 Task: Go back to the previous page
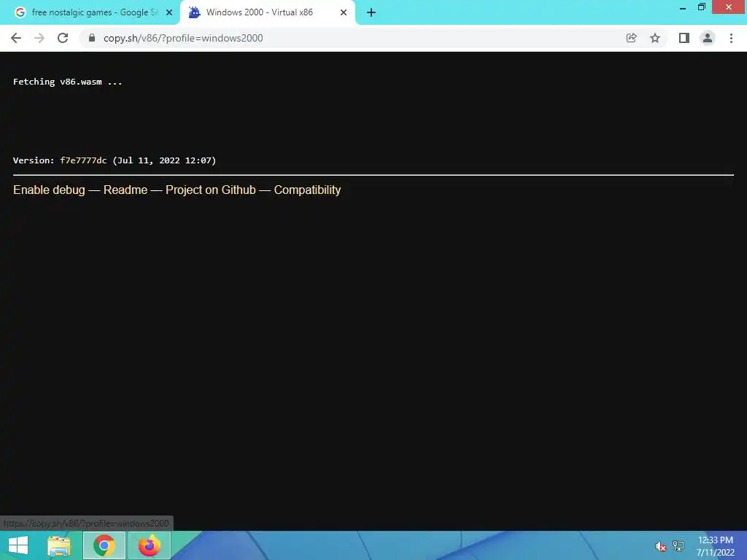click(16, 38)
